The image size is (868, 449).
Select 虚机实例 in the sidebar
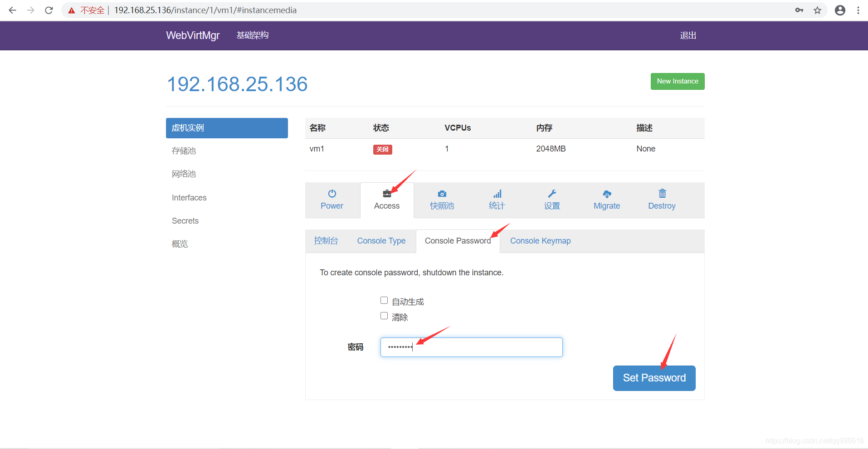[x=227, y=128]
